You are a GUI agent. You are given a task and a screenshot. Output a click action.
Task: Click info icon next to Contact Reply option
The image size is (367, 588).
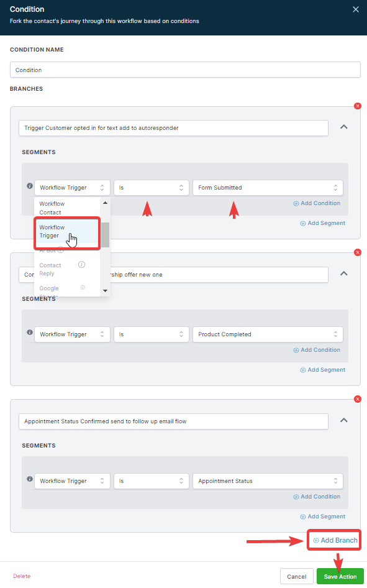click(81, 265)
